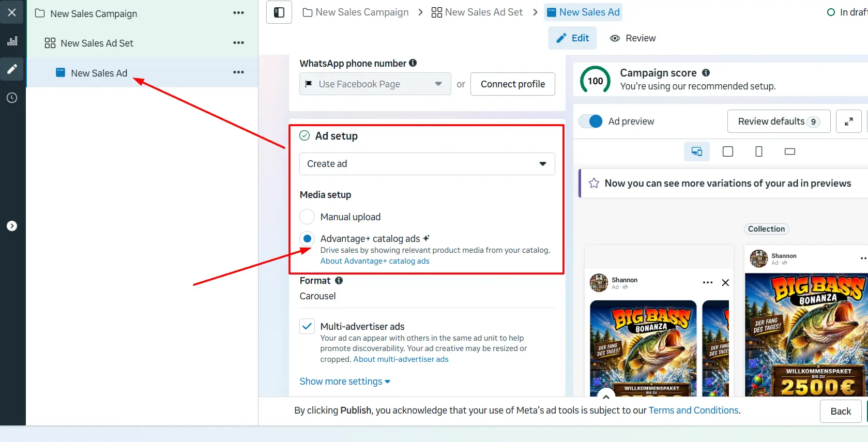This screenshot has width=868, height=442.
Task: Open About Advantage+ catalog ads link
Action: pos(375,261)
